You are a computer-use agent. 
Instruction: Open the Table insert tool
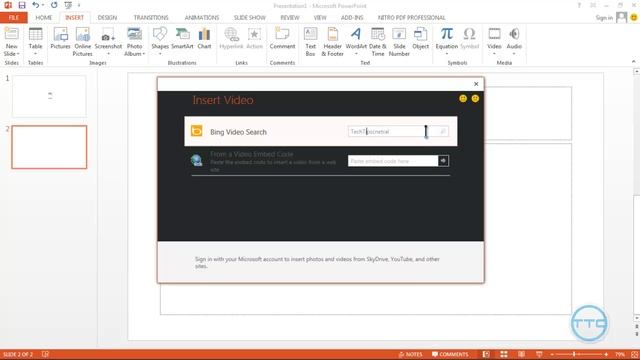[36, 42]
